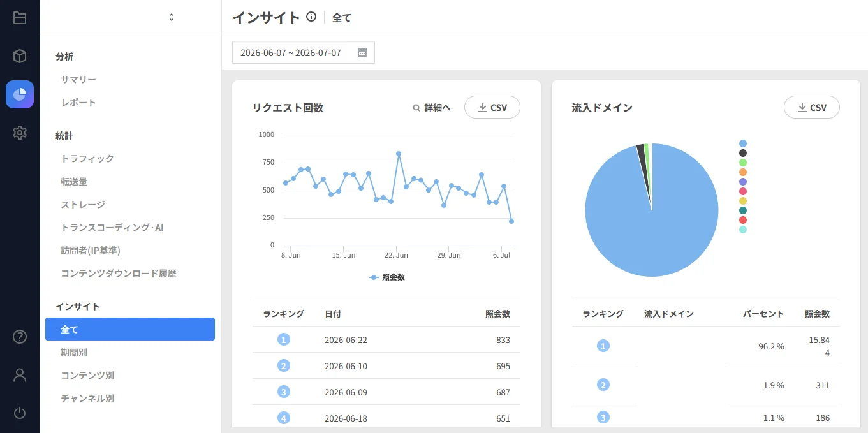Click rank badge 1 in request table
The image size is (868, 433).
tap(284, 340)
